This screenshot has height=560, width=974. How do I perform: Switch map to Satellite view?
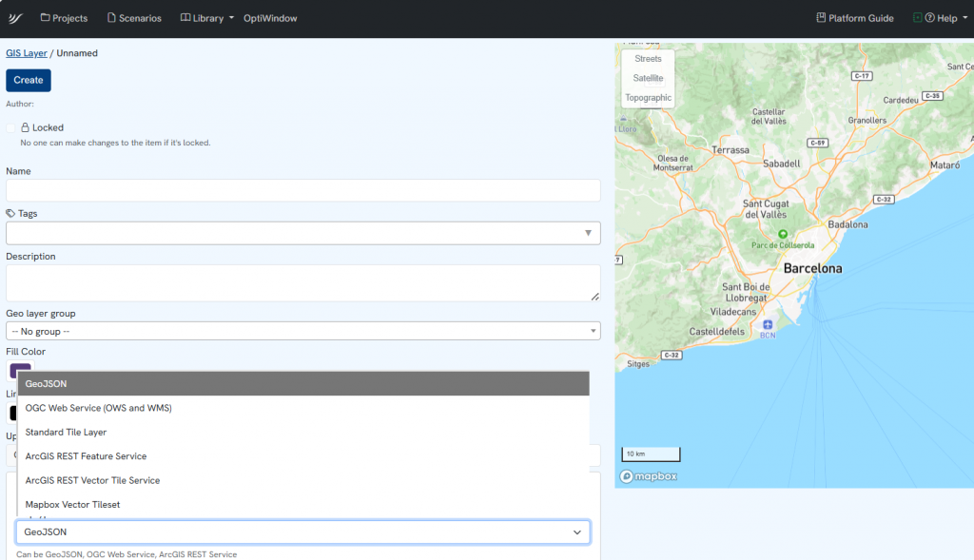coord(648,78)
